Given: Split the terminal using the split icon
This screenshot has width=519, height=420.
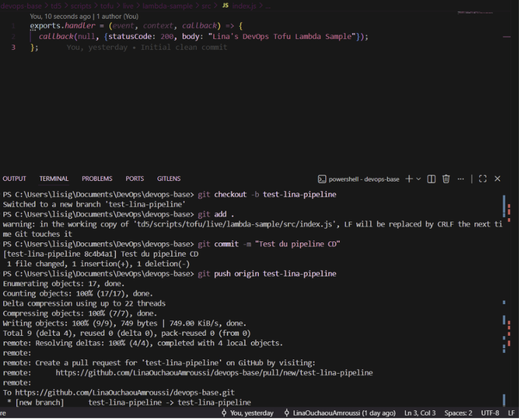Looking at the screenshot, I should tap(430, 179).
